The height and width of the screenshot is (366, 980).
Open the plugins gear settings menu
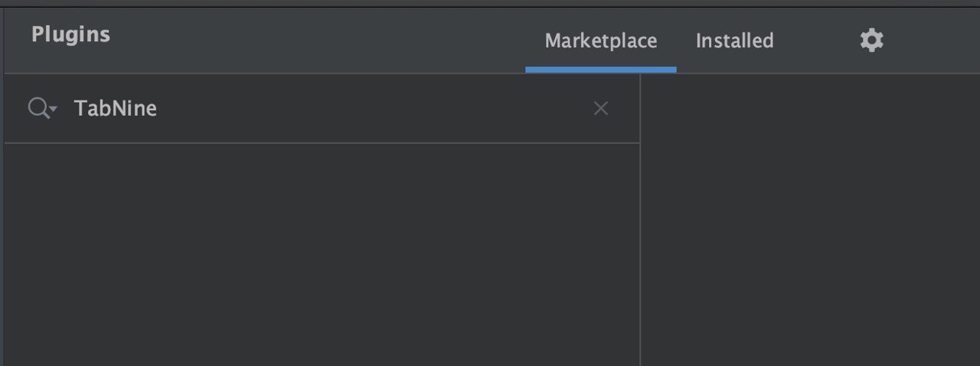(871, 41)
